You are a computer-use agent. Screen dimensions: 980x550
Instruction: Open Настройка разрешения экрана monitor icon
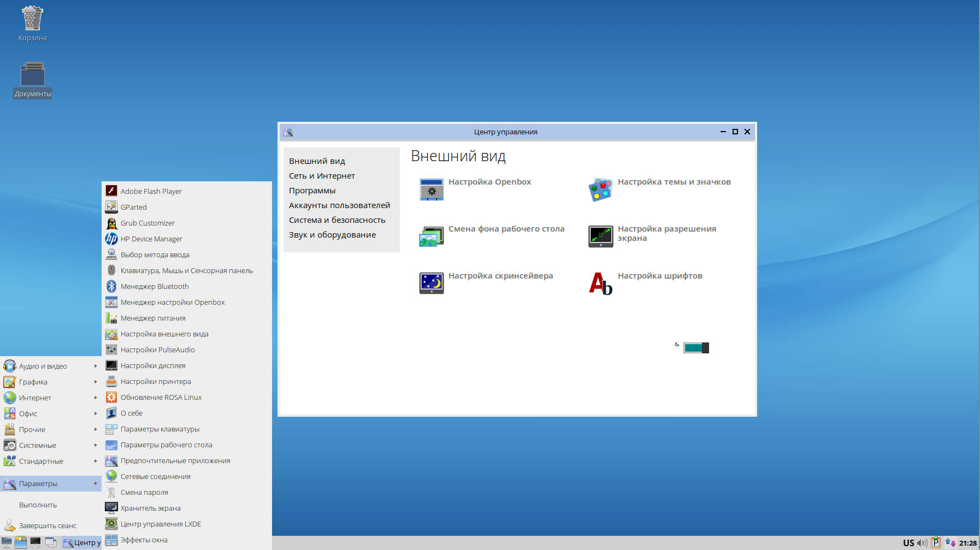pos(600,236)
